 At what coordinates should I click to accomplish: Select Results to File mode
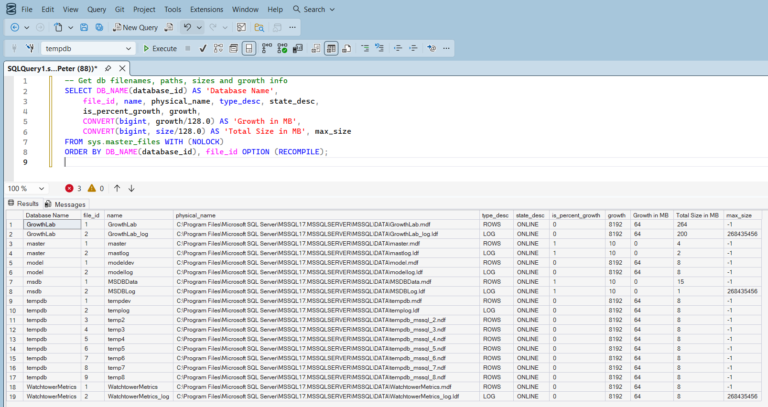pyautogui.click(x=347, y=48)
